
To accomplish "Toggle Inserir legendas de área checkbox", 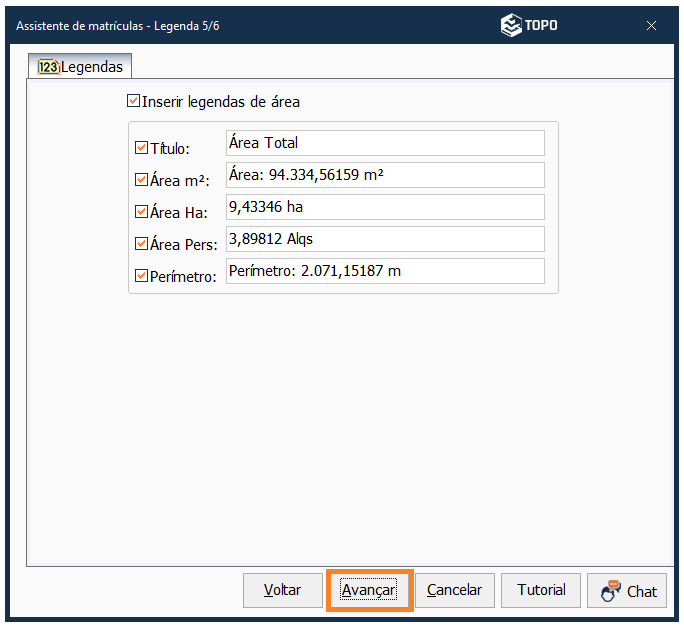I will [133, 101].
